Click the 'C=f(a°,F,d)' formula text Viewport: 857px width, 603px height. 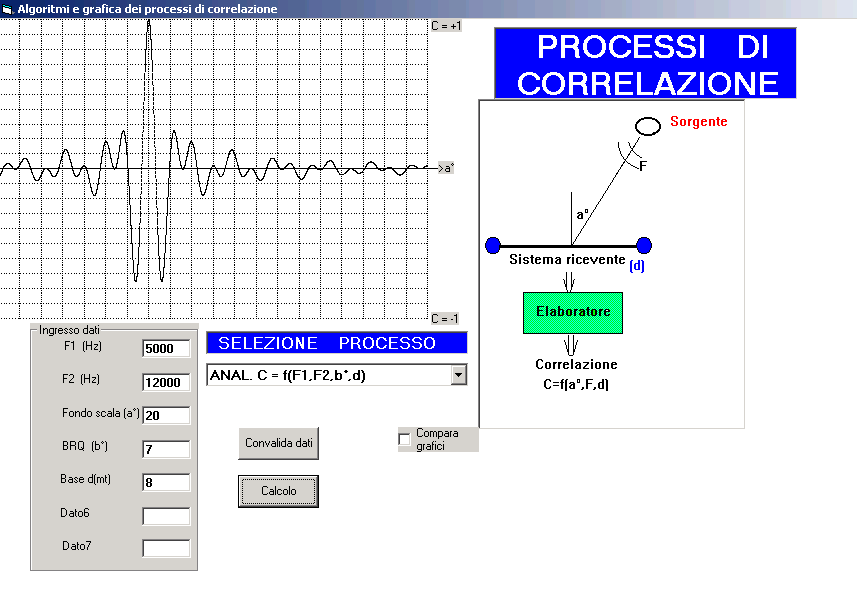coord(576,384)
